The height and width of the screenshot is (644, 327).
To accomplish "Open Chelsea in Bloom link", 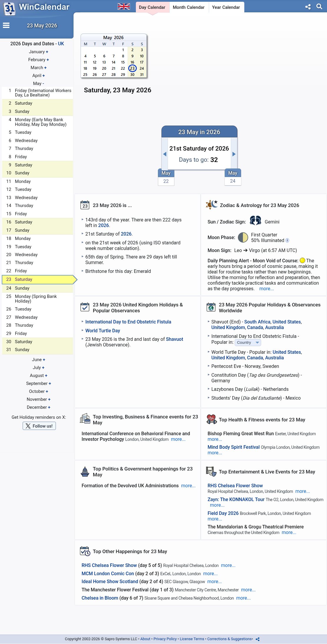I will point(100,598).
